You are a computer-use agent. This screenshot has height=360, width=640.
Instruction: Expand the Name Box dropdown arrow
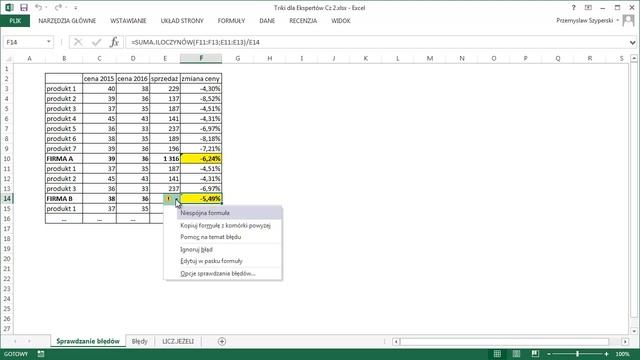click(x=49, y=42)
